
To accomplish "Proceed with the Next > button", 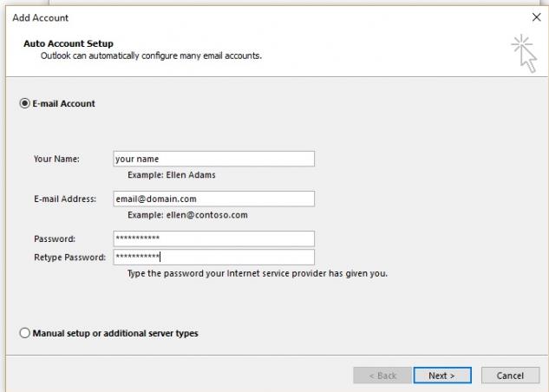I will (442, 376).
